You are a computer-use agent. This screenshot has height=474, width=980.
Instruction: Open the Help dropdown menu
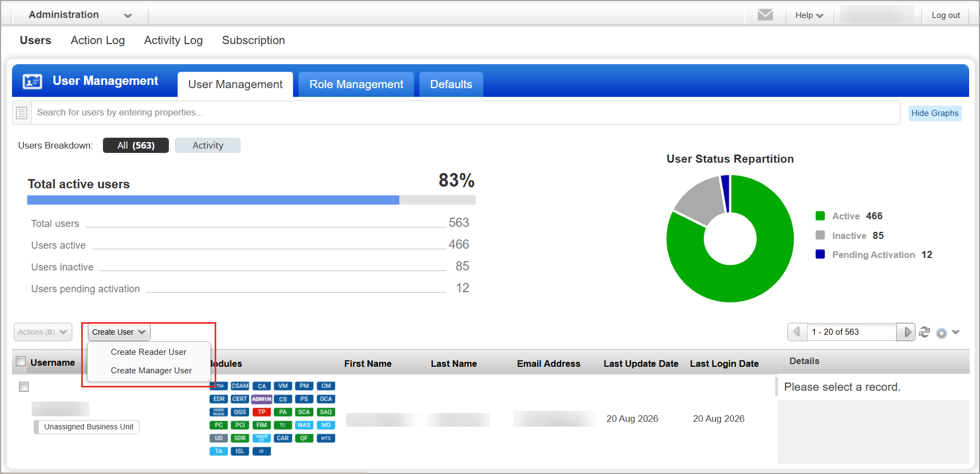coord(809,15)
